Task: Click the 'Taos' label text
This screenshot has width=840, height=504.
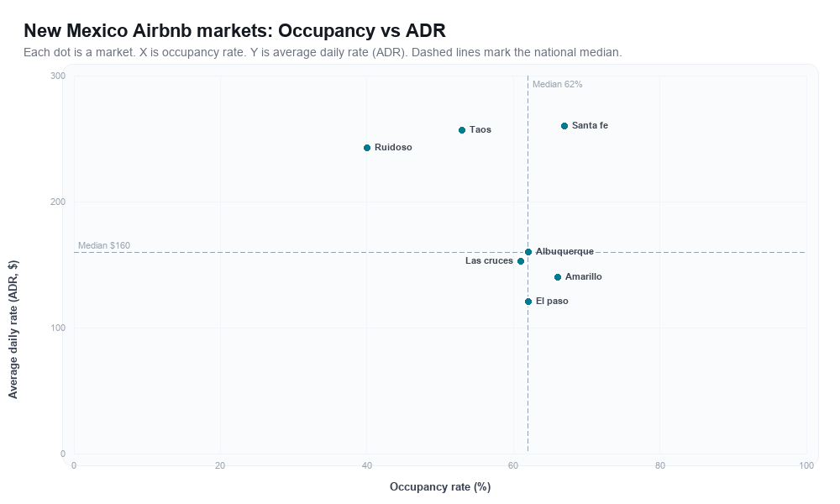Action: click(x=480, y=129)
